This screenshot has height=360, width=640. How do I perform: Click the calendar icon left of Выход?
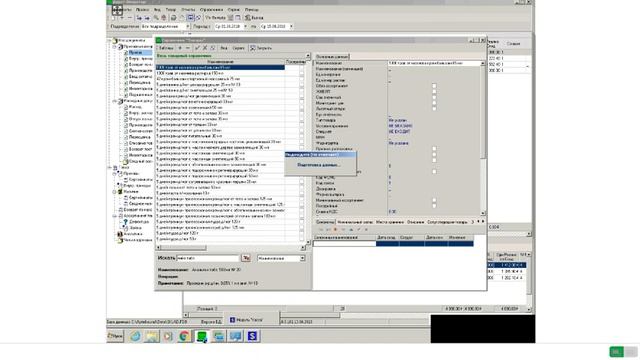click(x=238, y=18)
